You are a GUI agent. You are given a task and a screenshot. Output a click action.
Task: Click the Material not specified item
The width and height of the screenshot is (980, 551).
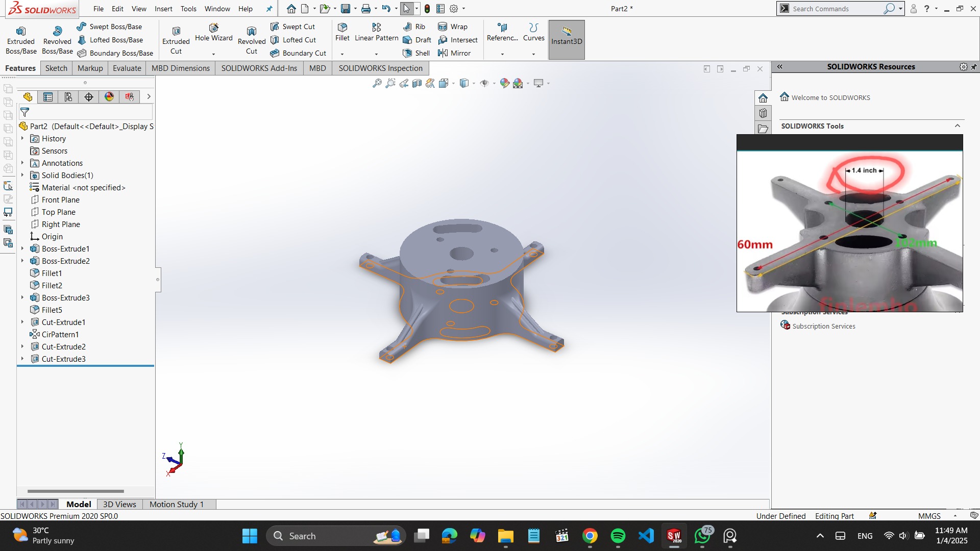83,188
